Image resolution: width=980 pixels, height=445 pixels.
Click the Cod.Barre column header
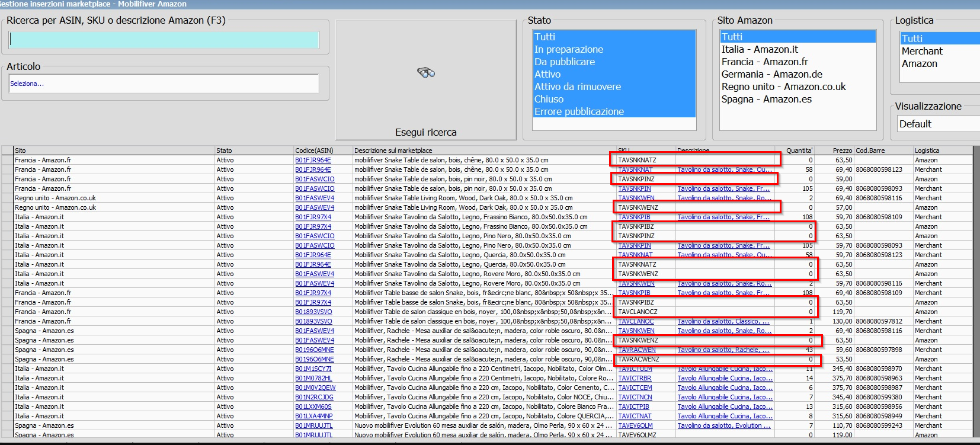pos(883,151)
